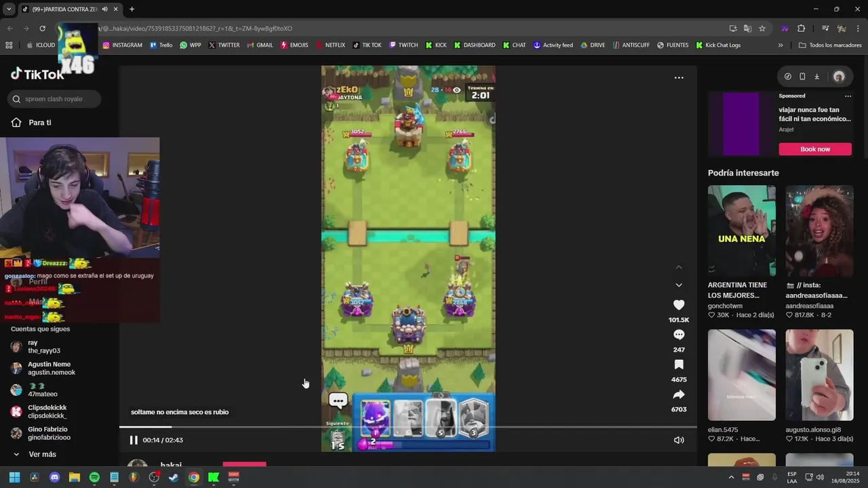Open a new browser tab
This screenshot has height=488, width=868.
(132, 9)
